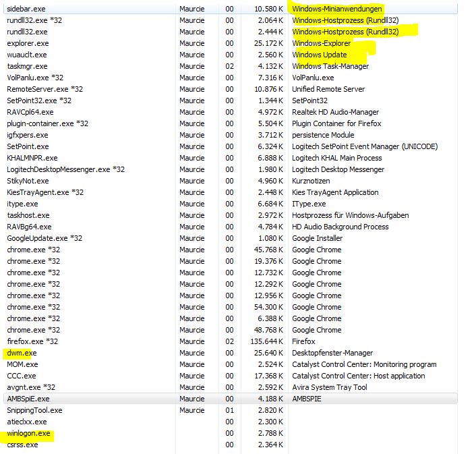
Task: Click the Google Installer description
Action: pos(318,238)
